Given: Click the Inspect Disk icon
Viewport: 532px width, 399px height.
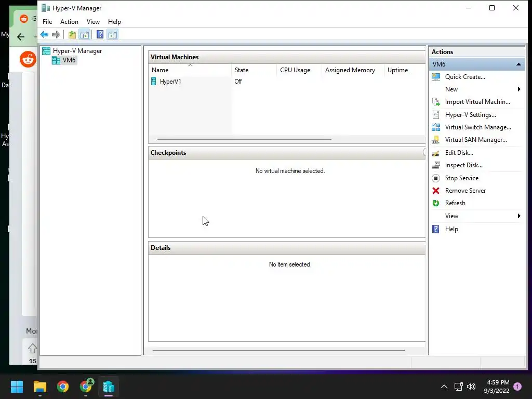Looking at the screenshot, I should pyautogui.click(x=436, y=165).
